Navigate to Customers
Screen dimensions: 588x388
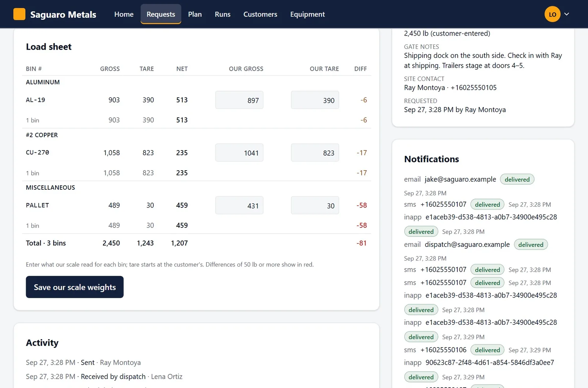point(260,14)
